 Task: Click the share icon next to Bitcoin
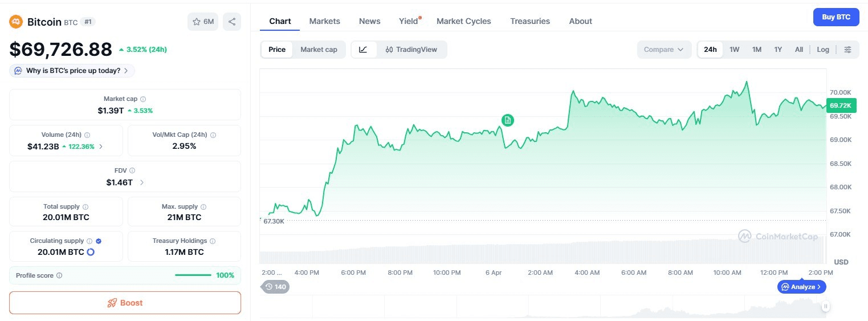point(232,22)
